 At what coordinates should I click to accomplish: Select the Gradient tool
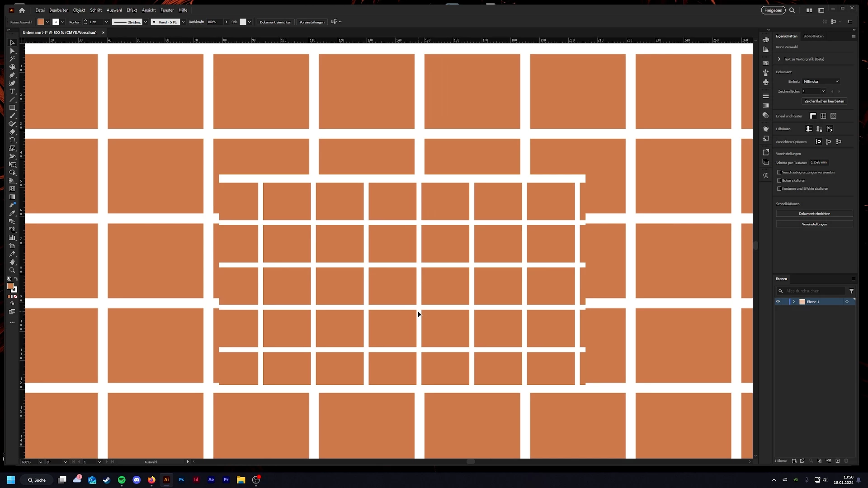12,197
